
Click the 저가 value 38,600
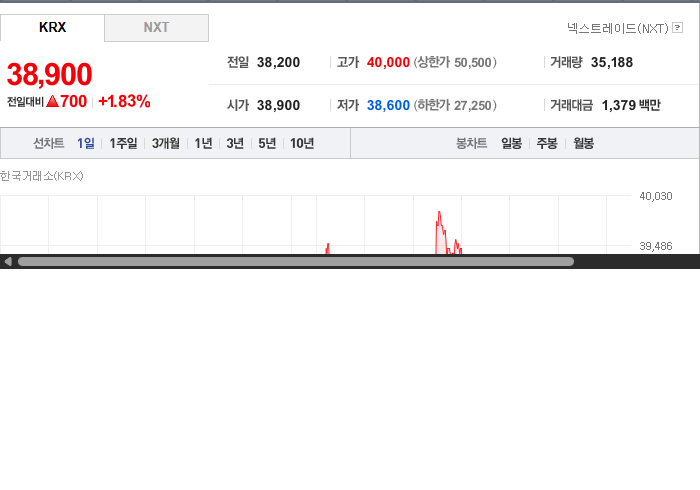tap(388, 105)
